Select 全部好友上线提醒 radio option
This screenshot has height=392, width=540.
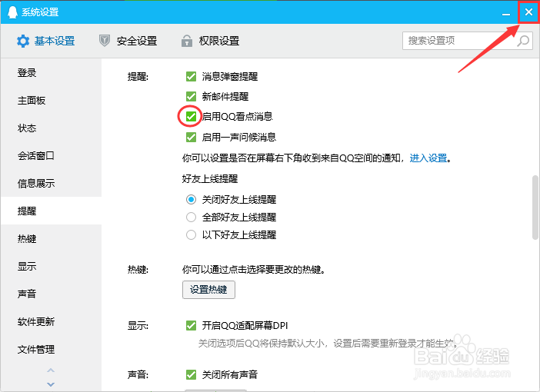[191, 218]
